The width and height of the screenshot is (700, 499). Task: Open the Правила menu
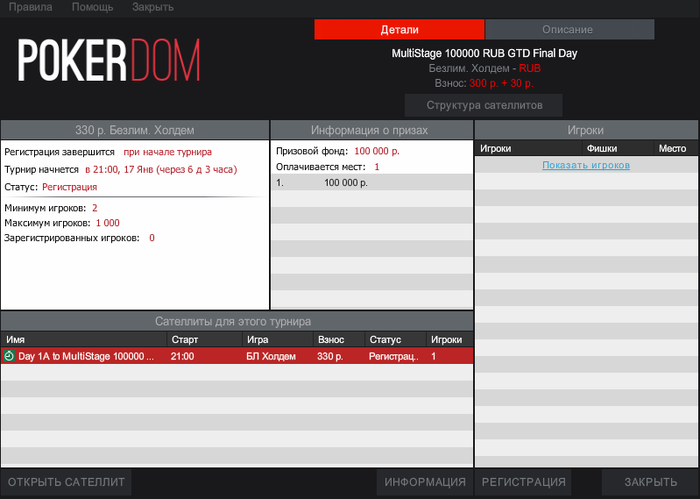pos(30,7)
